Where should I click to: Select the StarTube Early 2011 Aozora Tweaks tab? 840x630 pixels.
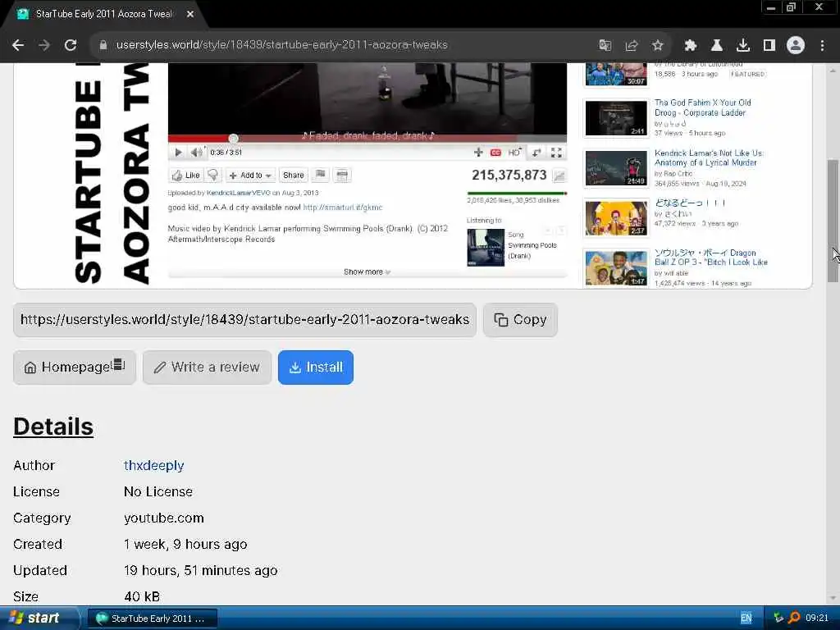click(x=104, y=14)
